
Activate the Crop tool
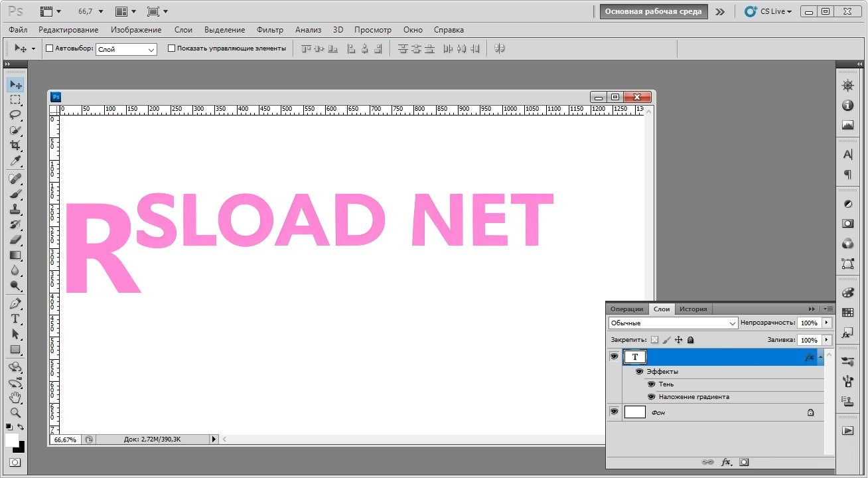coord(15,146)
